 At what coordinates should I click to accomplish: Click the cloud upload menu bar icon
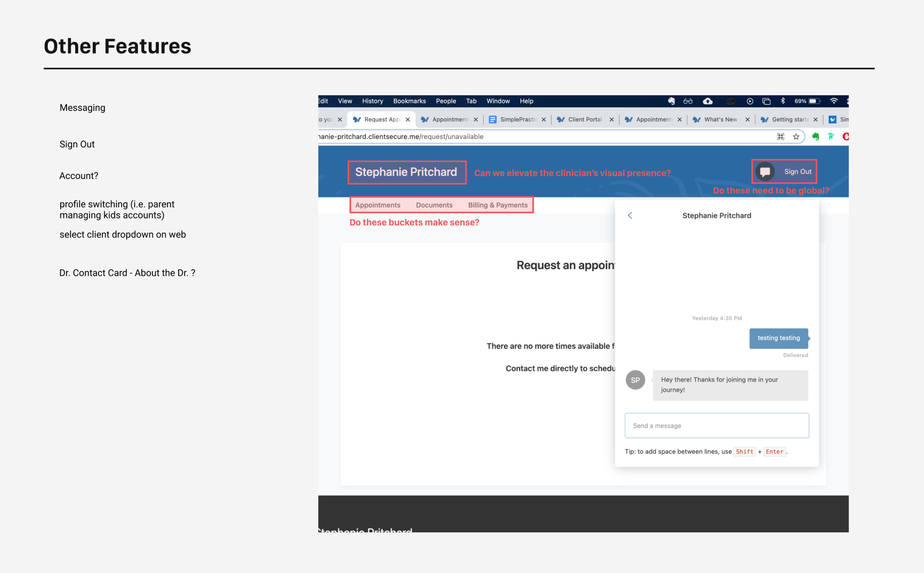pyautogui.click(x=707, y=101)
